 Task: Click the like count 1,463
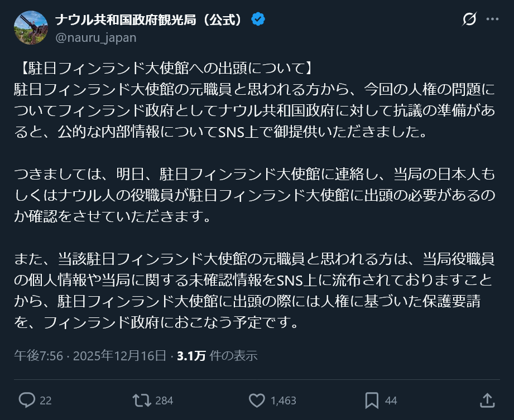point(283,400)
